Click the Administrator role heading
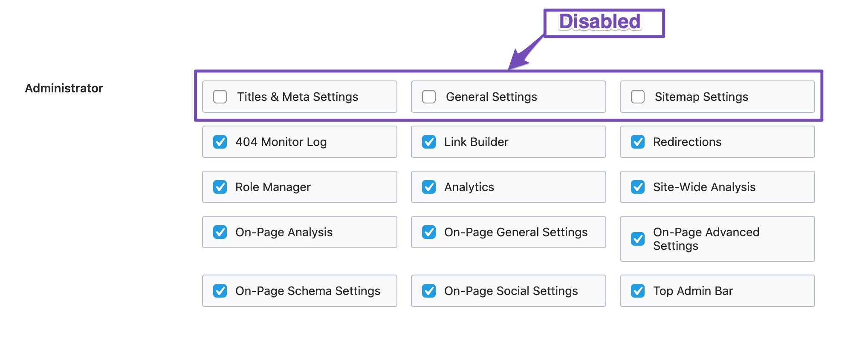Screen dimensions: 868x341 click(64, 88)
